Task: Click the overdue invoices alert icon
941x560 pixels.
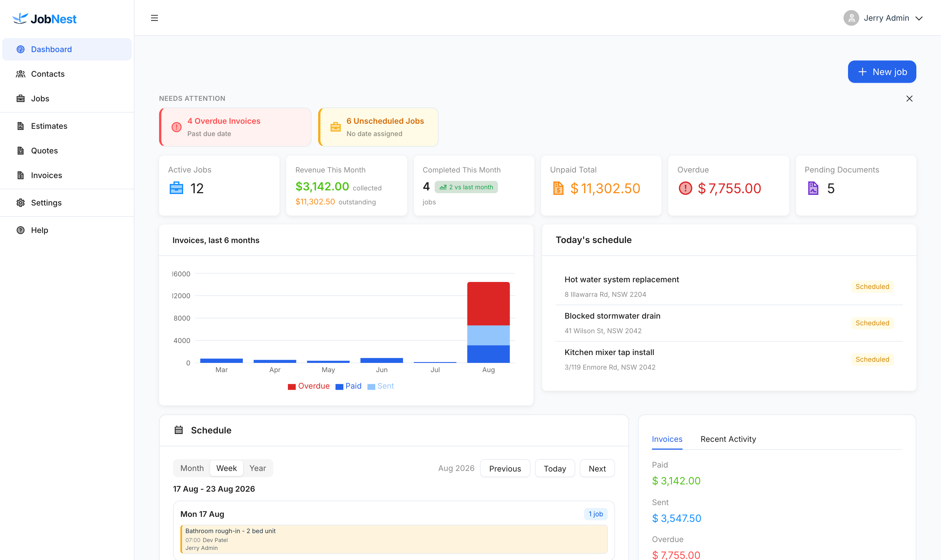Action: tap(176, 127)
